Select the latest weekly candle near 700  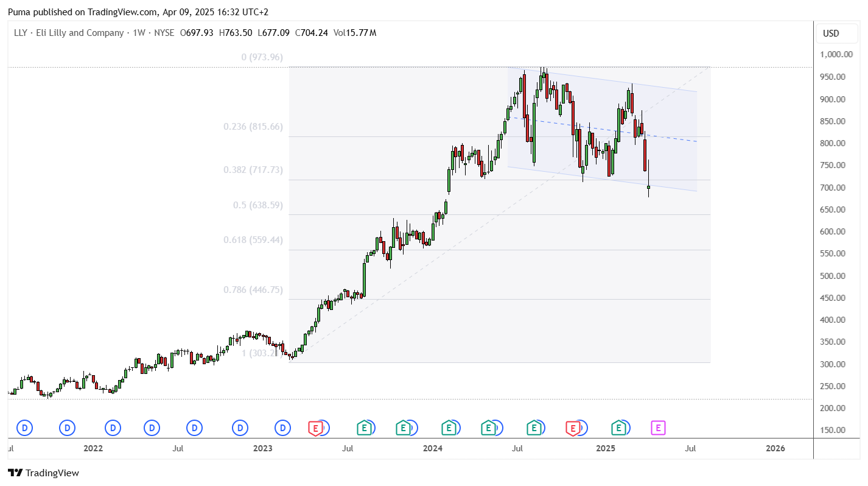click(649, 186)
